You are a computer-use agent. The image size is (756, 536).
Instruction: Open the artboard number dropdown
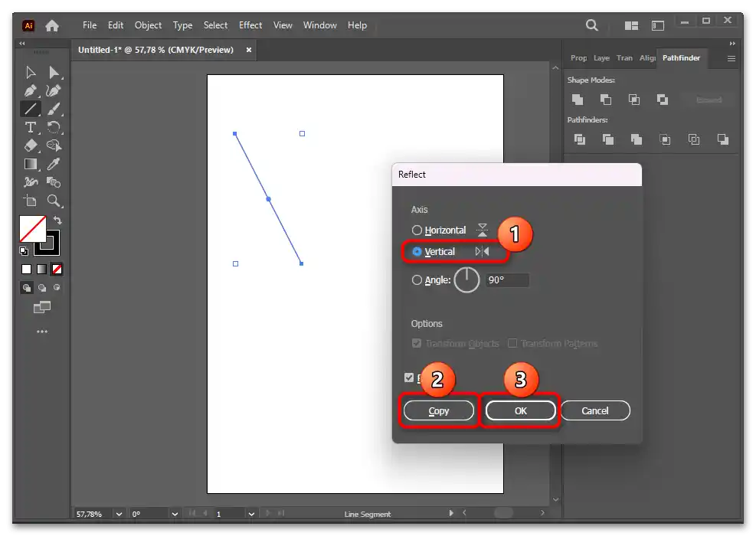[251, 514]
